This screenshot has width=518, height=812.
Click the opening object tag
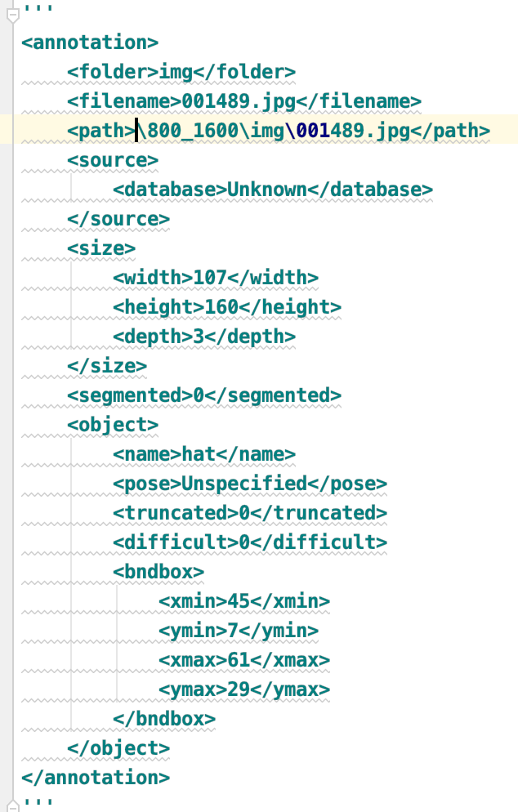click(113, 425)
